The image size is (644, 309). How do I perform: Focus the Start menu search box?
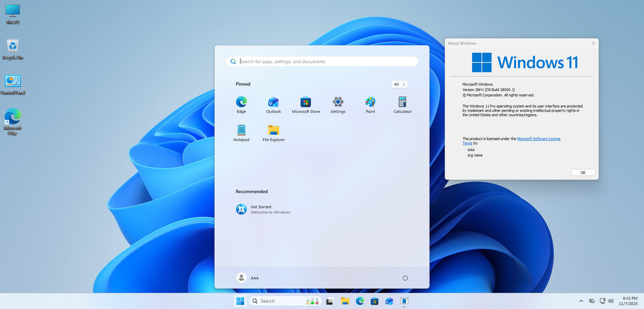(x=322, y=61)
